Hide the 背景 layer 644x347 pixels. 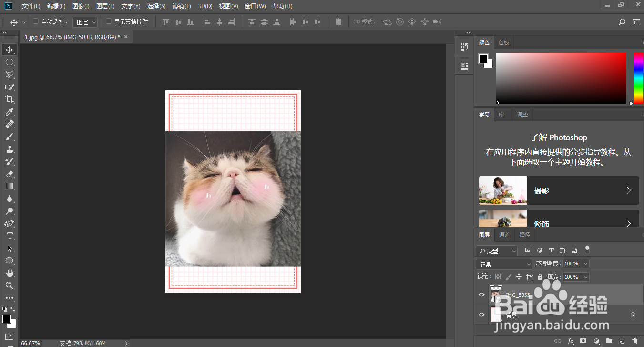click(x=481, y=315)
